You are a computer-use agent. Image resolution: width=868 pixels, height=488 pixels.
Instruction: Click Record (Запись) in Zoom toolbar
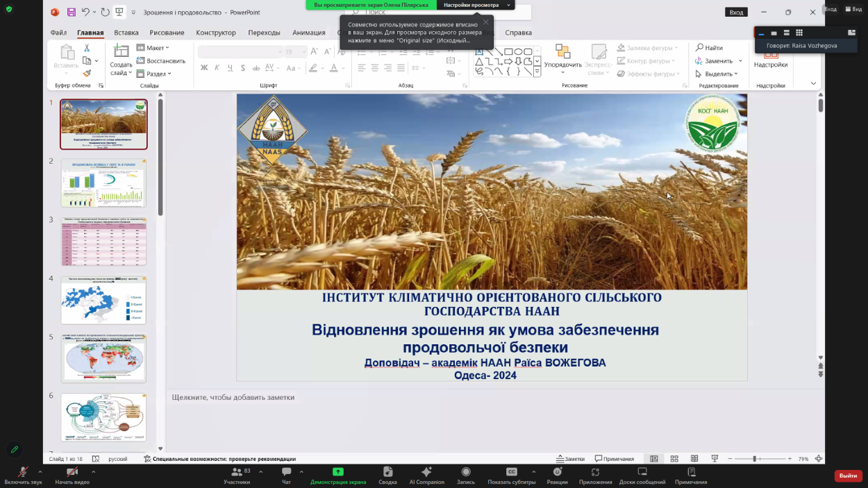point(466,476)
